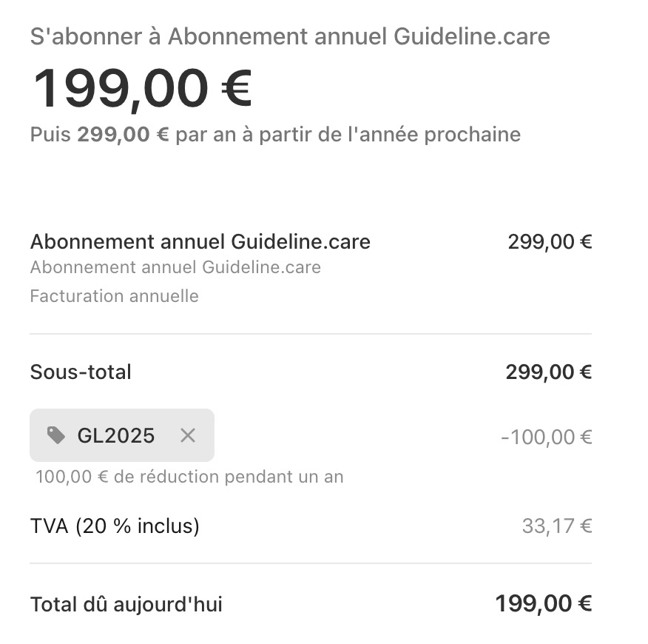This screenshot has width=648, height=644.
Task: Click the TVA (20 % inclus) label
Action: tap(115, 526)
